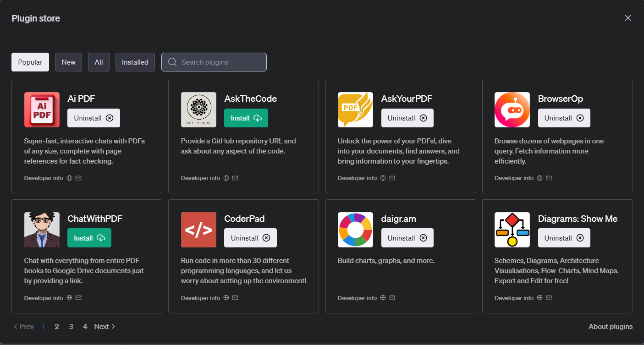Image resolution: width=644 pixels, height=345 pixels.
Task: Install the AskTheCode plugin
Action: tap(246, 118)
